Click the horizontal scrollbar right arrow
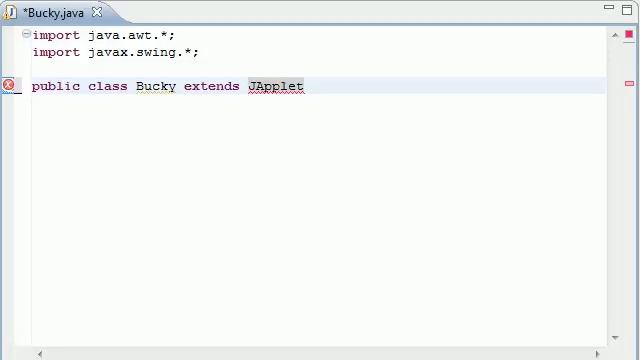This screenshot has width=640, height=360. tap(598, 354)
